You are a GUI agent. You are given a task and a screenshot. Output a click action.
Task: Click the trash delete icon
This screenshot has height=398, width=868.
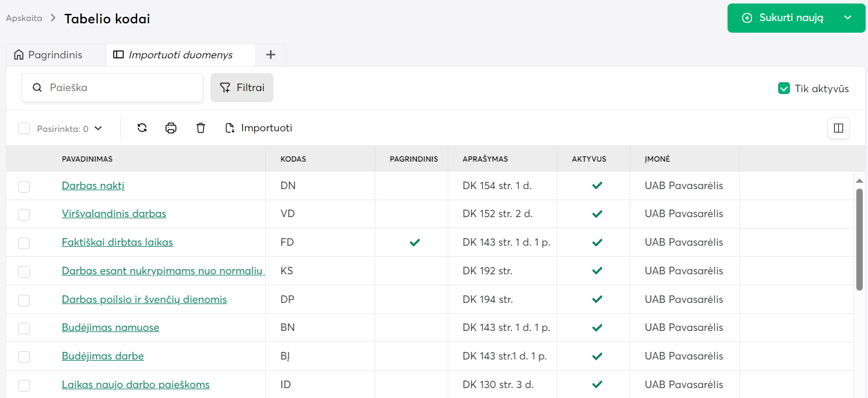pyautogui.click(x=201, y=128)
